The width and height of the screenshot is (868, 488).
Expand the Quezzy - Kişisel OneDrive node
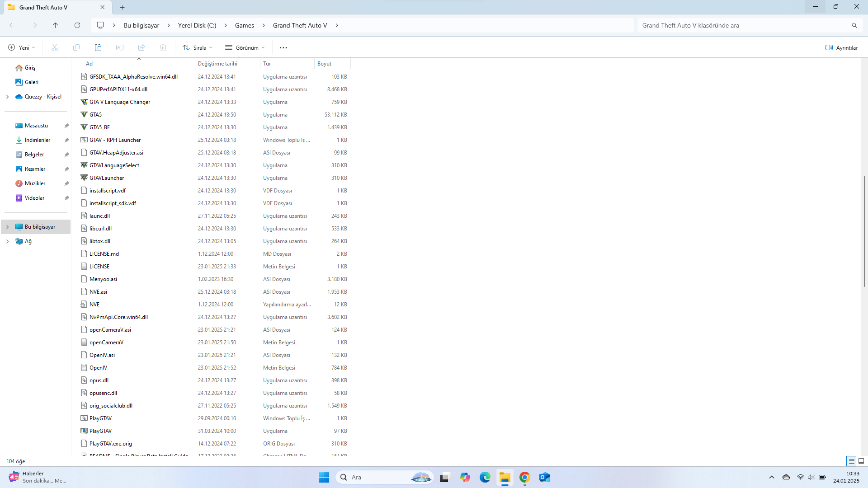point(7,97)
